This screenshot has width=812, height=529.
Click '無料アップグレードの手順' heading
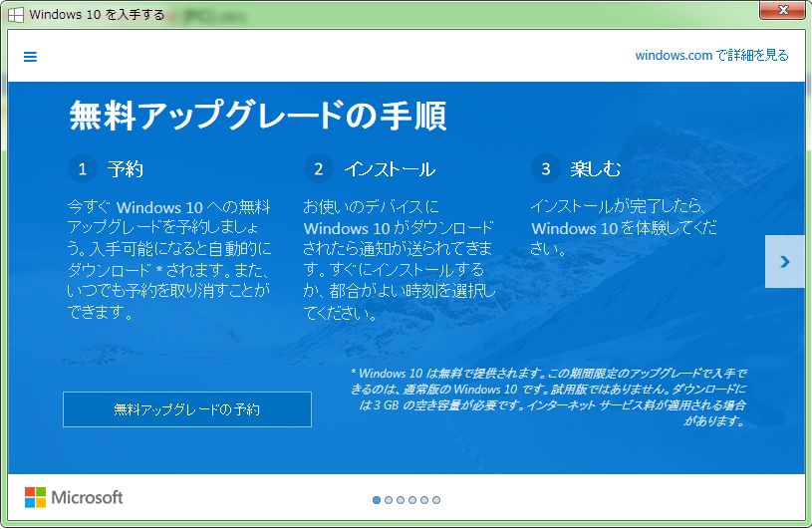pos(258,115)
